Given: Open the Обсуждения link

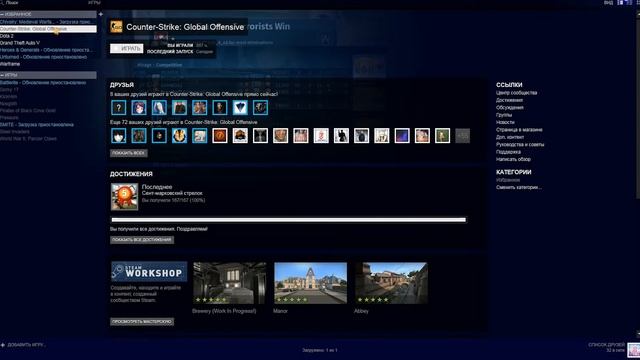Looking at the screenshot, I should (510, 107).
